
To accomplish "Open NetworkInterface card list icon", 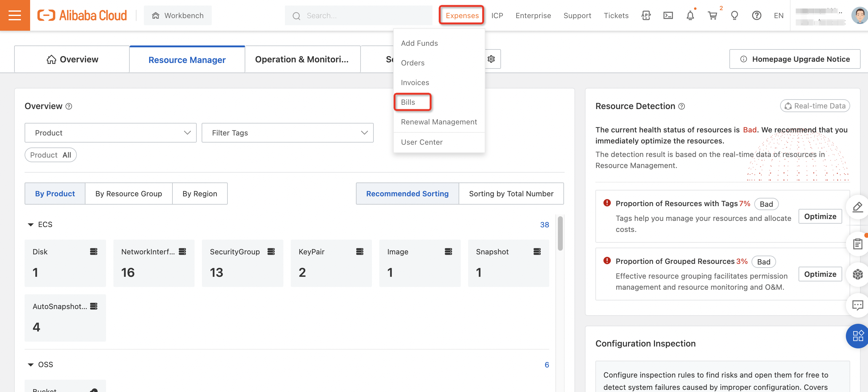I will 182,252.
